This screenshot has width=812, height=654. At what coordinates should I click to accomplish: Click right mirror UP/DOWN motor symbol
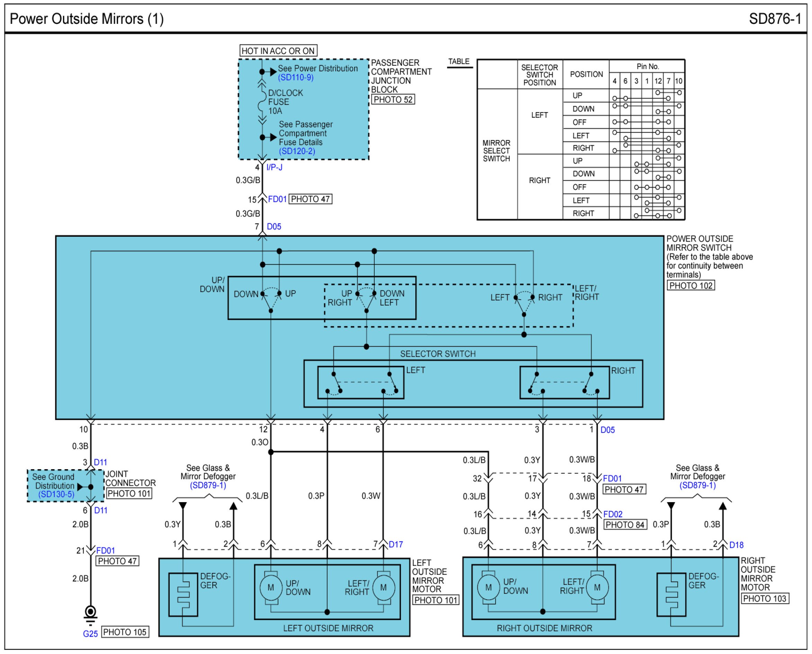pos(488,588)
